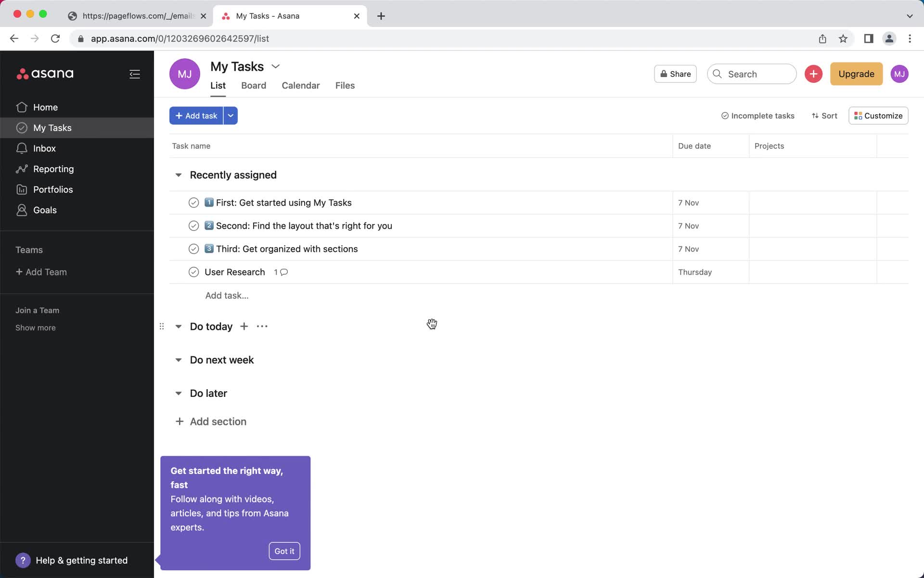This screenshot has width=924, height=578.
Task: Click the Thursday due date of User Research
Action: point(695,272)
